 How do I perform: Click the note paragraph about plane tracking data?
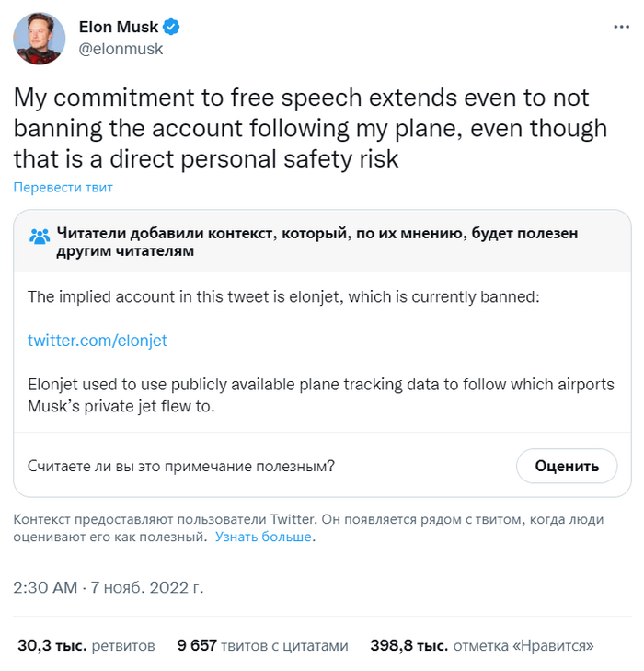point(321,395)
